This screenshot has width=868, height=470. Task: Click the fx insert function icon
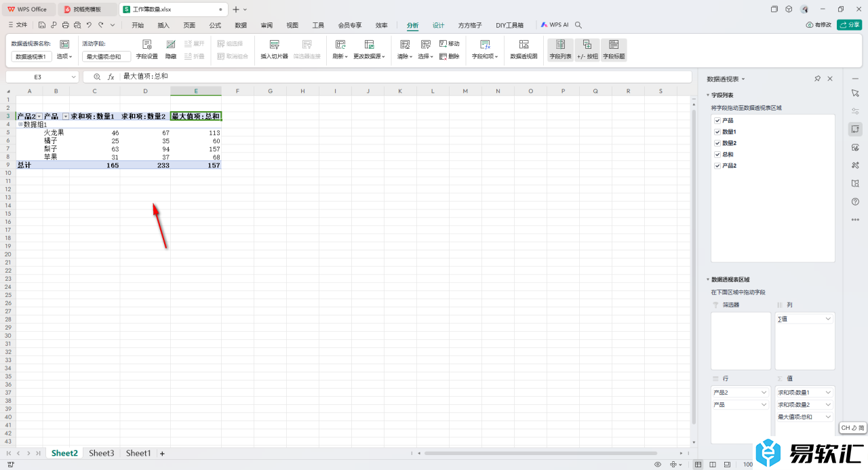coord(111,77)
